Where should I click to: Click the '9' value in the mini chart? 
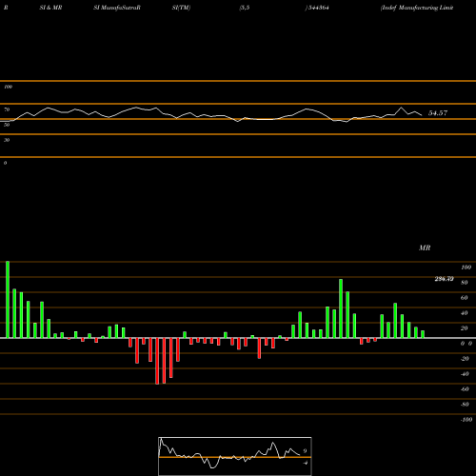[x=305, y=451]
